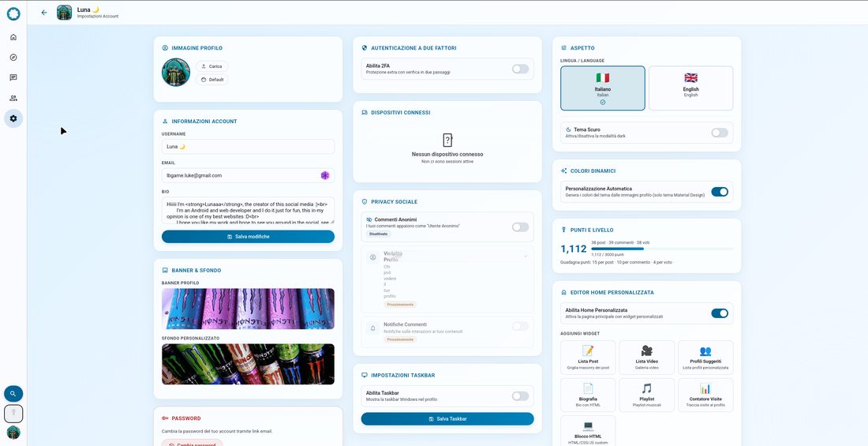Click the 1,112 points total

[574, 249]
